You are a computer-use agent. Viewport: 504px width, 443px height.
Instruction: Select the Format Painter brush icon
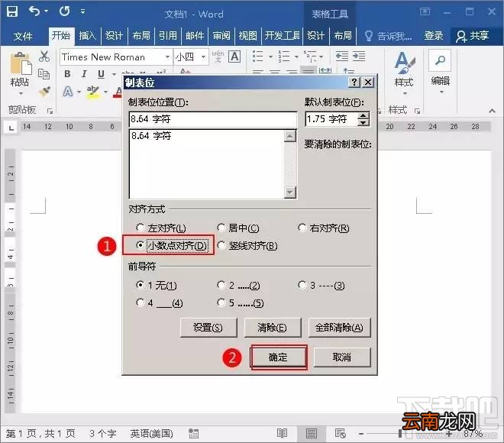44,92
